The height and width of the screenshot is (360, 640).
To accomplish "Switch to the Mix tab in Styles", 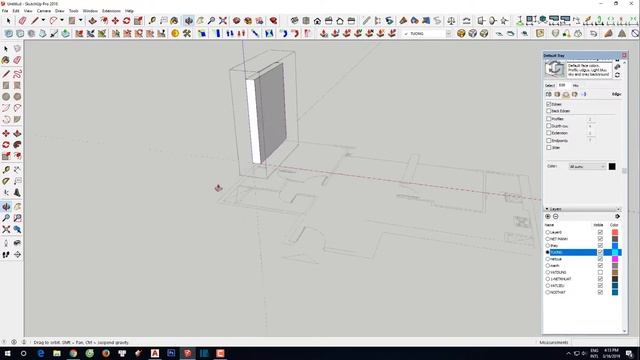I will (x=576, y=85).
